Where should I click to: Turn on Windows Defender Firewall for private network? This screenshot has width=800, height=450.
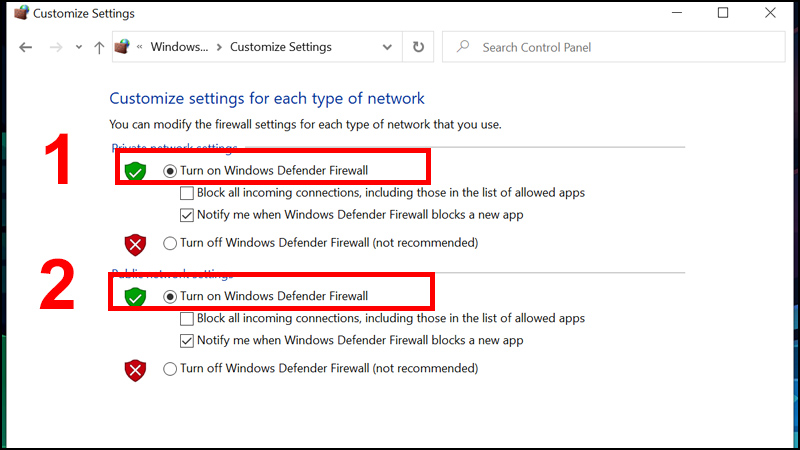[170, 171]
